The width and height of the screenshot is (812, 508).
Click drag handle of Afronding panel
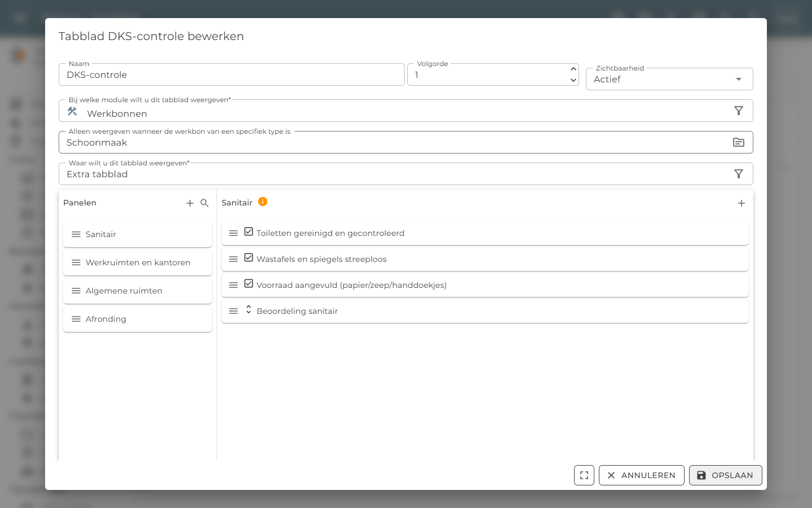point(76,319)
